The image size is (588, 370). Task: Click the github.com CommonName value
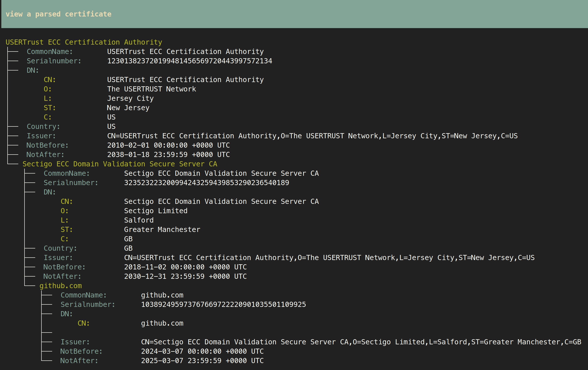point(162,295)
